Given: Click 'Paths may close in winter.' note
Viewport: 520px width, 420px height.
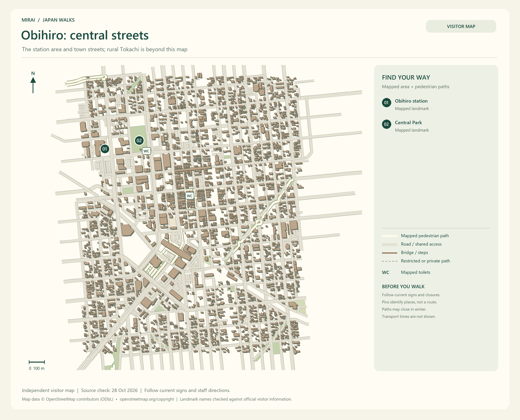Looking at the screenshot, I should (404, 309).
